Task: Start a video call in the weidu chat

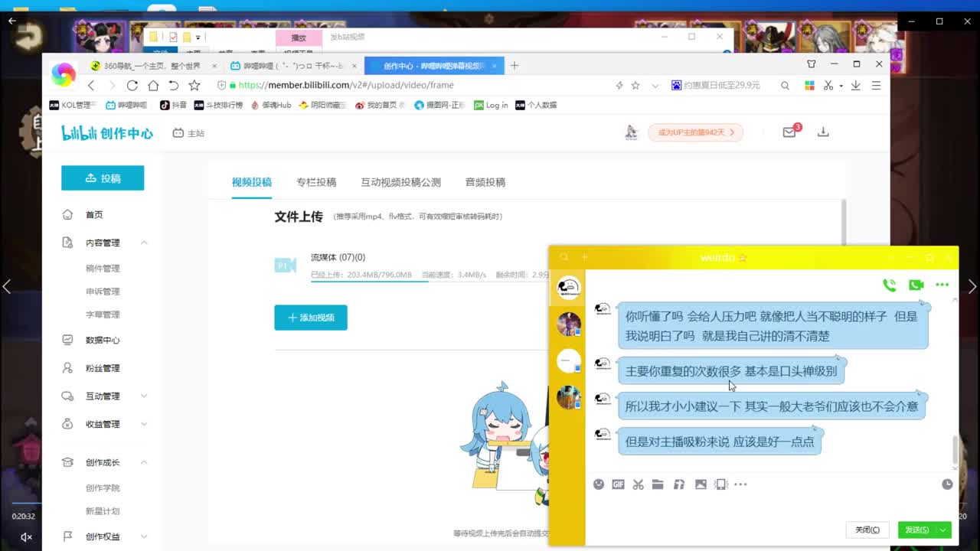Action: (916, 284)
